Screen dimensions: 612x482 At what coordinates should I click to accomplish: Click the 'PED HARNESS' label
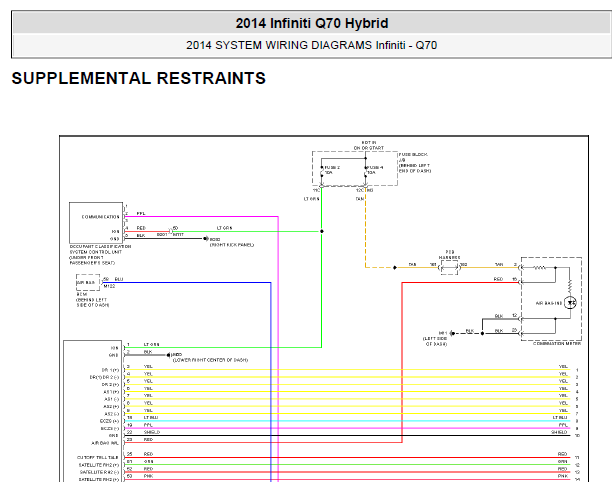click(449, 255)
